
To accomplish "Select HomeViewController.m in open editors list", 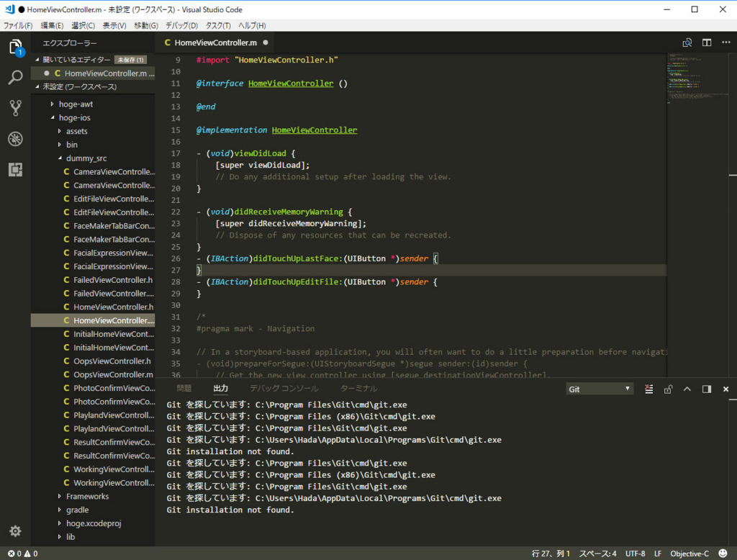I will tap(93, 73).
